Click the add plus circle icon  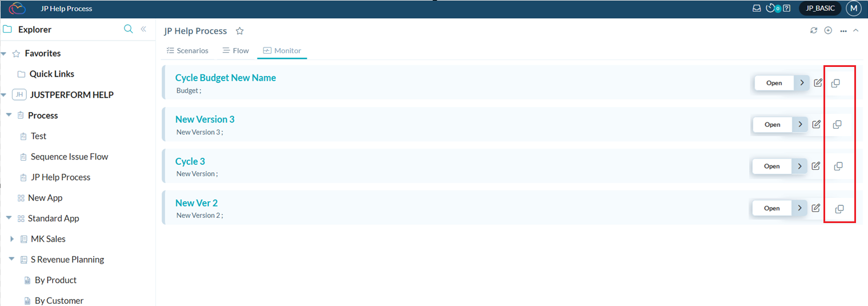[x=828, y=30]
